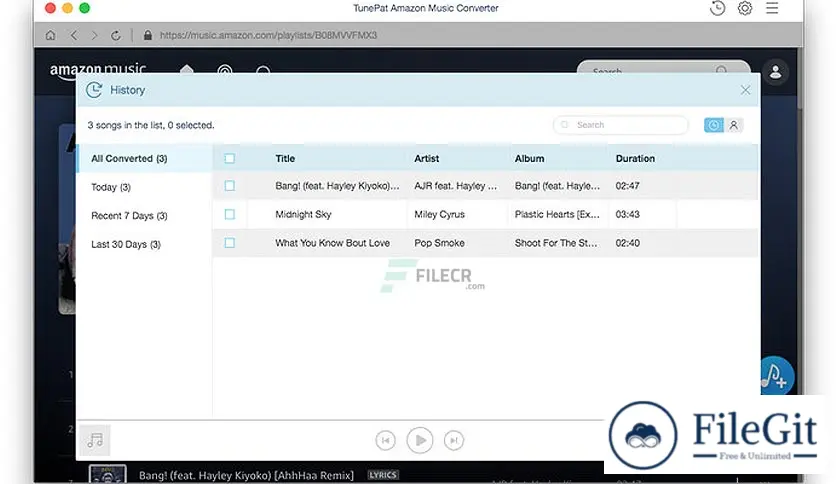Tick the select-all checkbox in table header
The height and width of the screenshot is (484, 836).
click(x=229, y=158)
